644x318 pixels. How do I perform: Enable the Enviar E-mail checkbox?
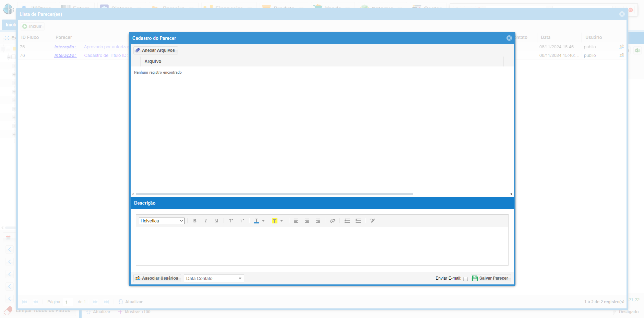point(465,279)
